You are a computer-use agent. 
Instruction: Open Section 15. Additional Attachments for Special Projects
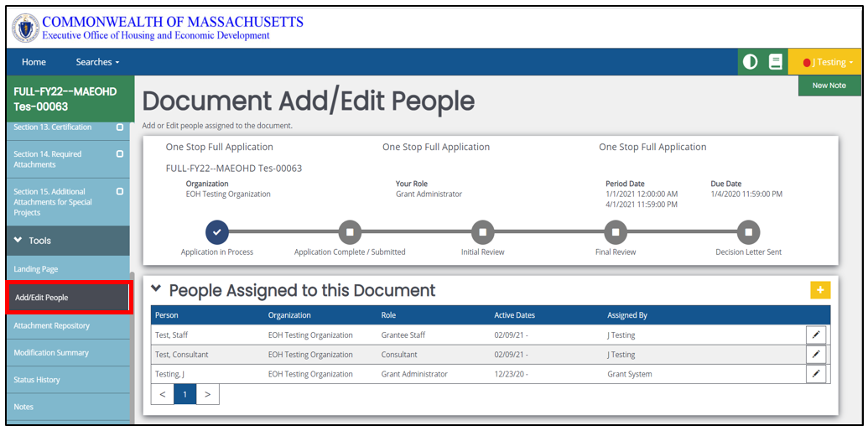click(53, 202)
